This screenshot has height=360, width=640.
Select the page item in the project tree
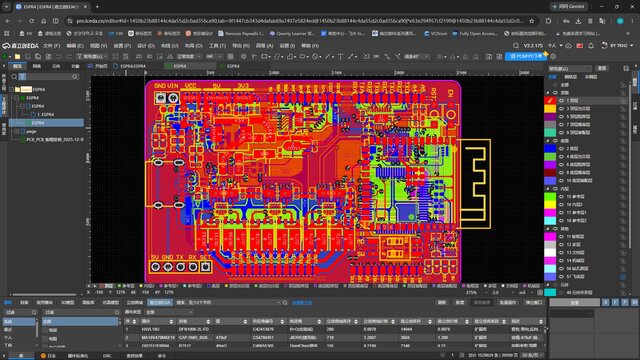tap(31, 131)
